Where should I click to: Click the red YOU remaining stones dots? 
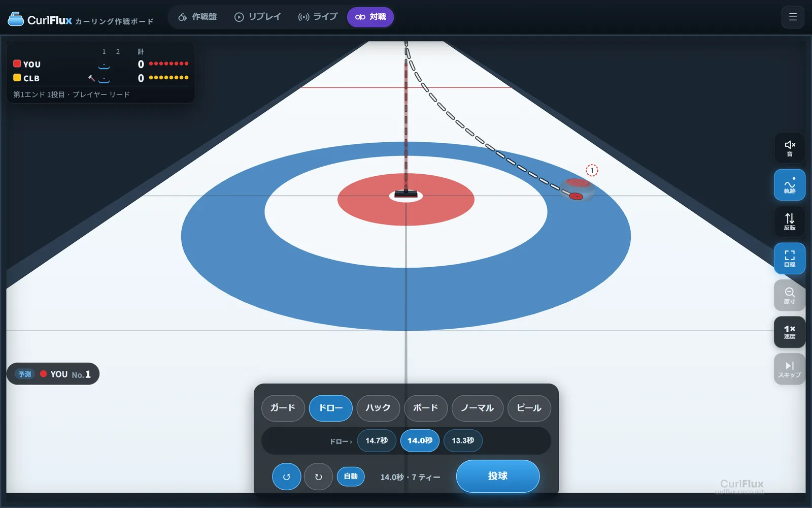(169, 63)
